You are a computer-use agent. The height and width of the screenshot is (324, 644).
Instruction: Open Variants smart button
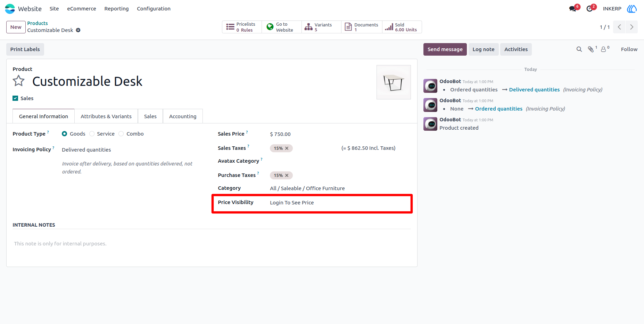[x=321, y=27]
